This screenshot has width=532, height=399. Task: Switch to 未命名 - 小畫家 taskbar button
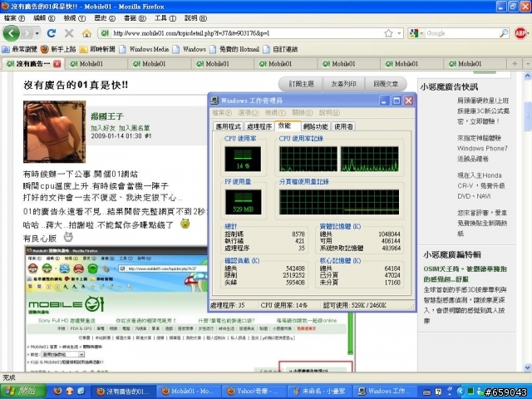coord(319,392)
